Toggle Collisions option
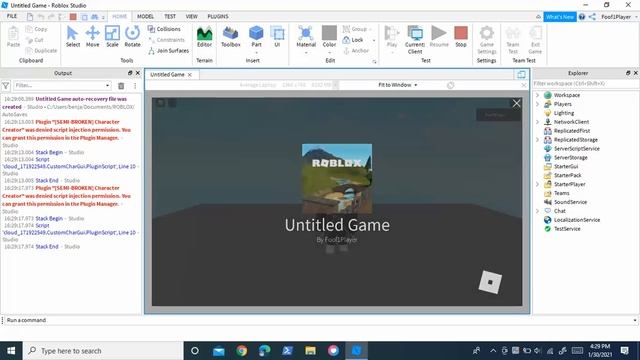 coord(164,29)
